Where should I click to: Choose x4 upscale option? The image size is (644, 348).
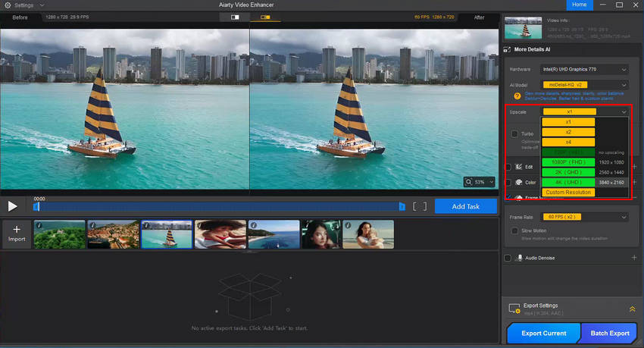coord(568,143)
